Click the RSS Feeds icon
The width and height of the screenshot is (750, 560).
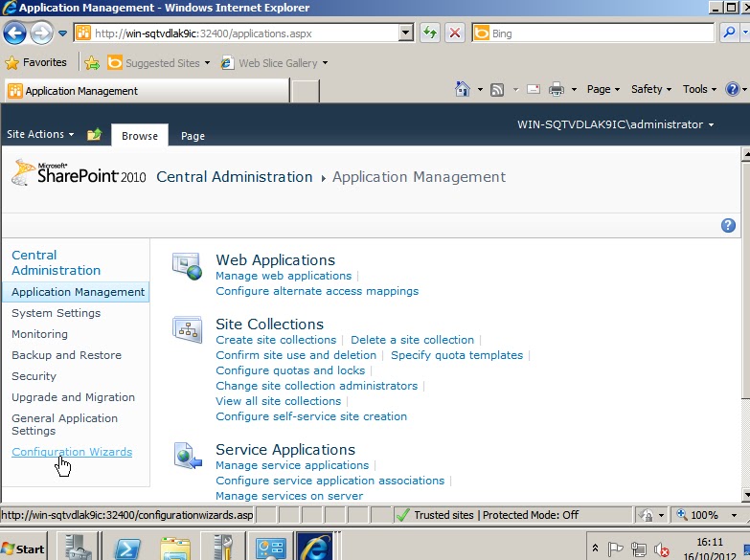click(x=497, y=89)
